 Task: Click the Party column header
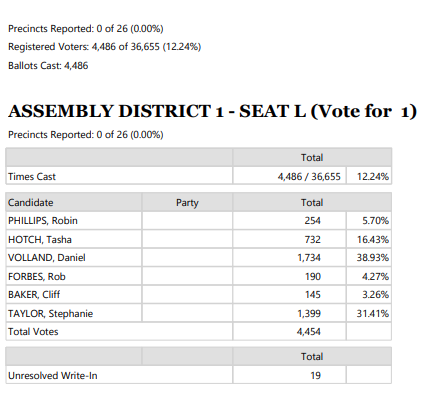click(187, 202)
